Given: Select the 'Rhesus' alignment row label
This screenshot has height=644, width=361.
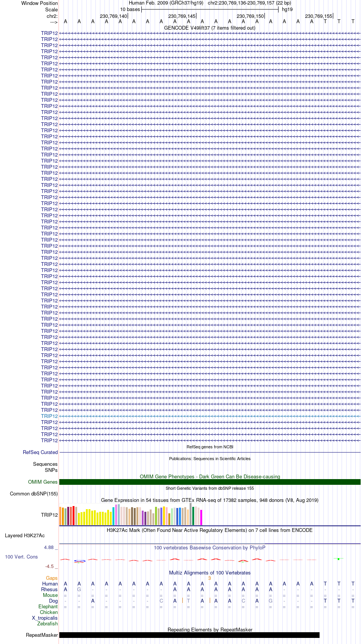Looking at the screenshot, I should [x=49, y=589].
